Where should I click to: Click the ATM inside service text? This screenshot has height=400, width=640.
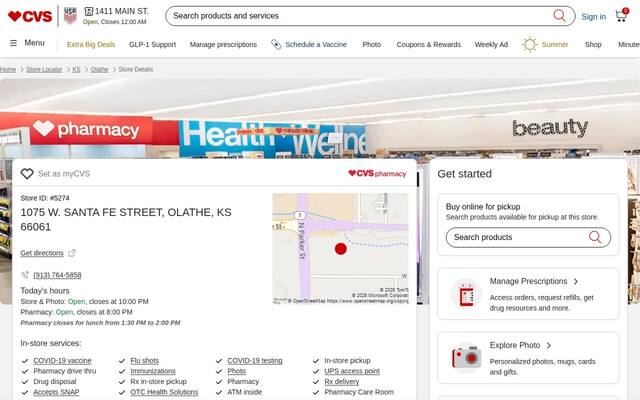point(244,392)
